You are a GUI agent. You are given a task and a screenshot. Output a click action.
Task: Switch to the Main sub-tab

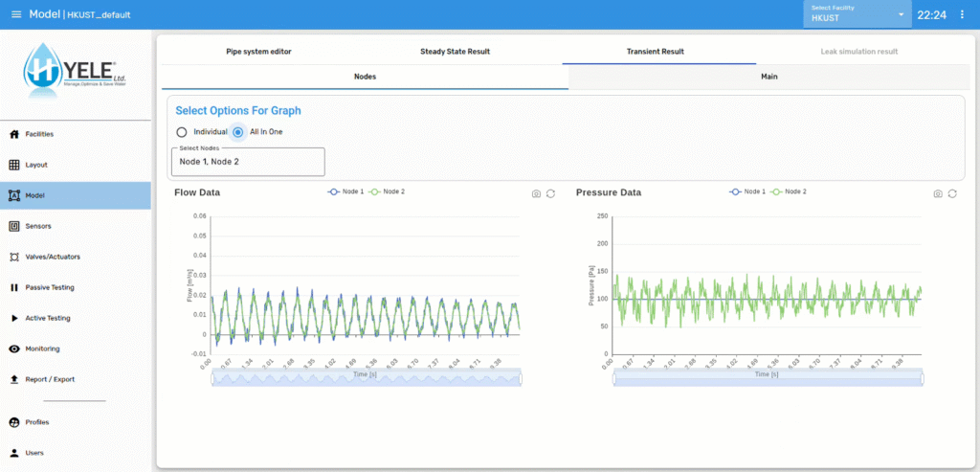(768, 77)
